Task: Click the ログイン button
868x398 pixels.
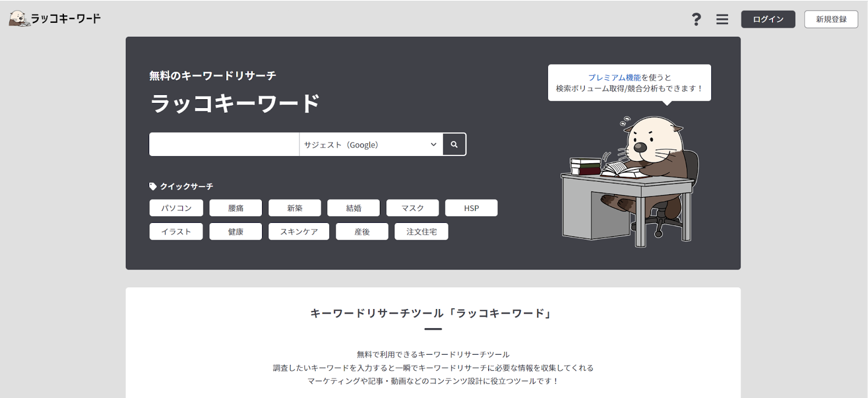Action: [x=768, y=19]
